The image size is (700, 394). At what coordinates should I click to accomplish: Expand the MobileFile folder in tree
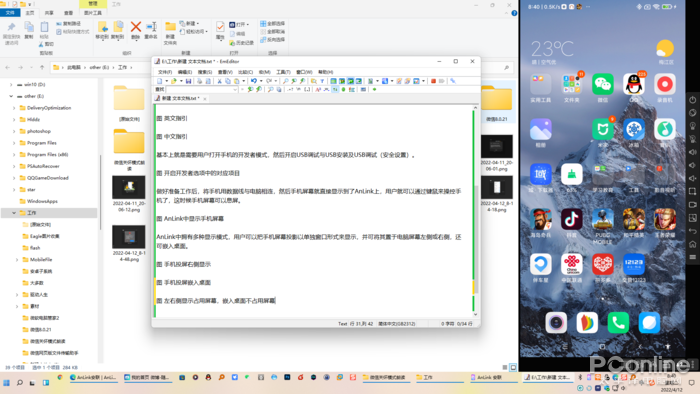(x=17, y=260)
